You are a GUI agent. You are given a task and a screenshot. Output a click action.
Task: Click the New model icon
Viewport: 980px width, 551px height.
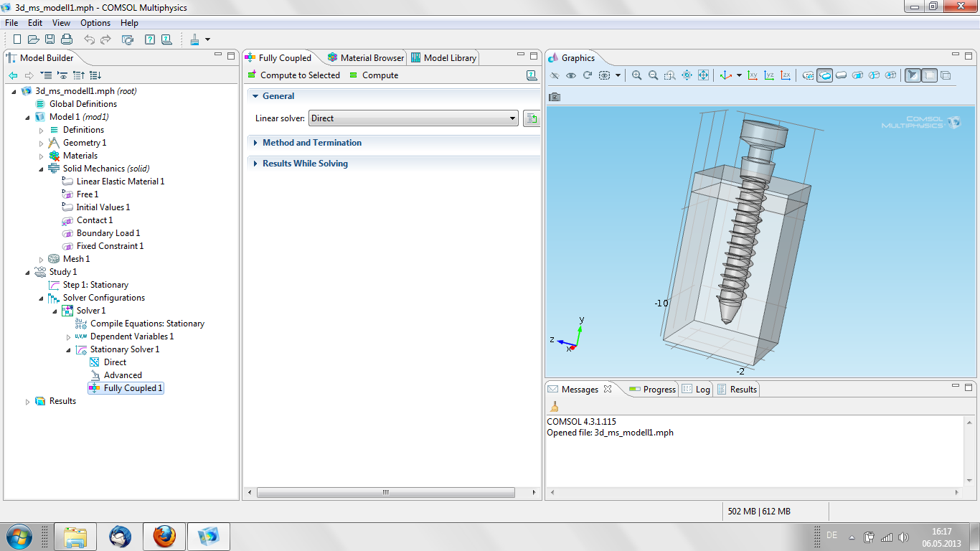pyautogui.click(x=17, y=39)
